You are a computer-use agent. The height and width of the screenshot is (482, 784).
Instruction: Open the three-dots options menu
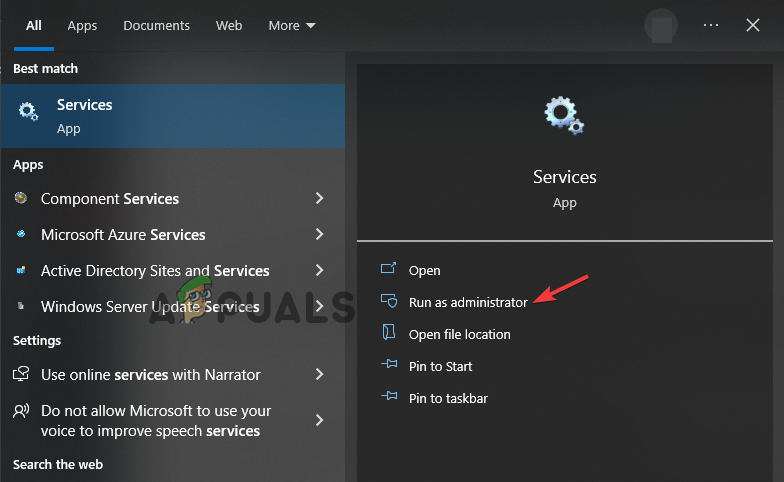(x=710, y=25)
